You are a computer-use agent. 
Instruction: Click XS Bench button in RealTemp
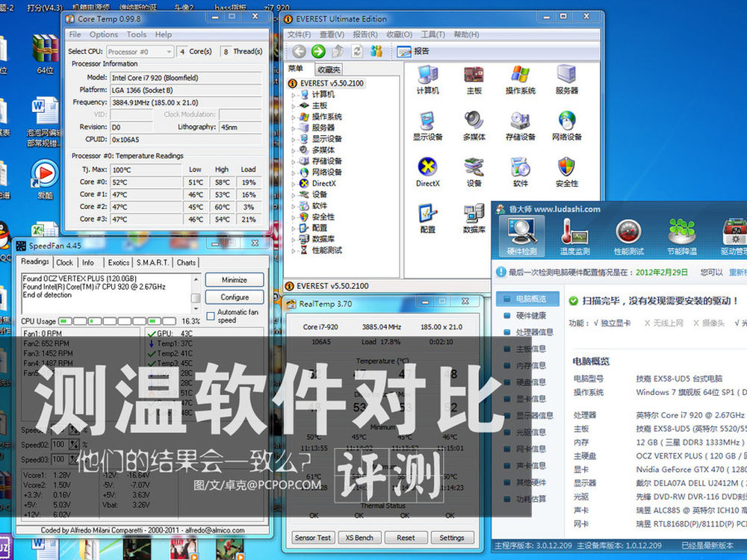(359, 538)
